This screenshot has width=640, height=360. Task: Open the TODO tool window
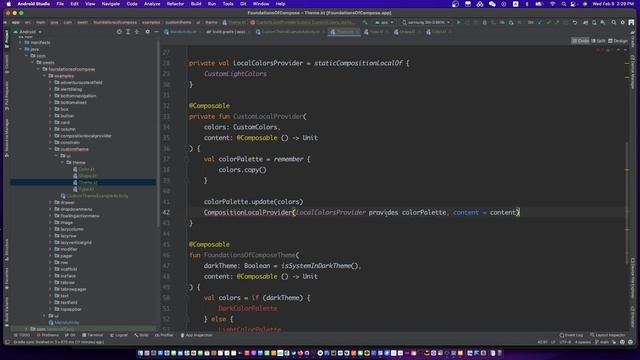pyautogui.click(x=22, y=335)
